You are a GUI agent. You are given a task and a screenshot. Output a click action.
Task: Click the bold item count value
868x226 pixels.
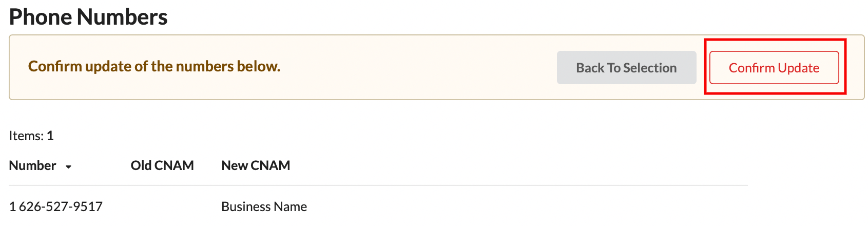[50, 136]
